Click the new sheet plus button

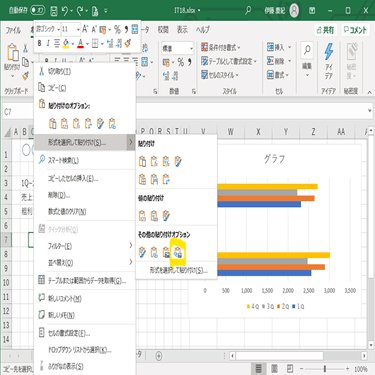[x=159, y=356]
